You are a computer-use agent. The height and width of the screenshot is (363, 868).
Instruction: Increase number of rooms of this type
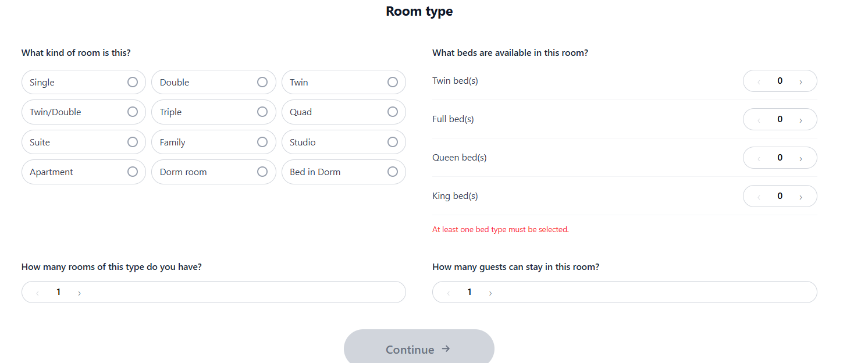pyautogui.click(x=79, y=293)
